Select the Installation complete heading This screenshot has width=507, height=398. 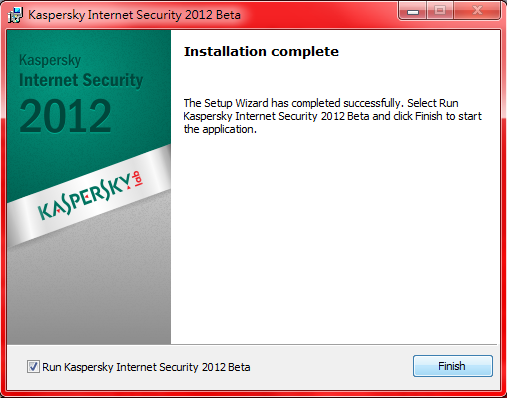[x=261, y=52]
